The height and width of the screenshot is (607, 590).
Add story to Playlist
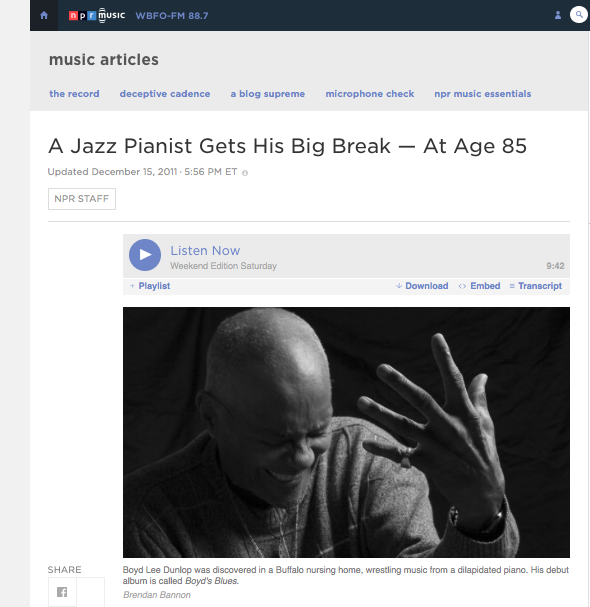(x=150, y=286)
